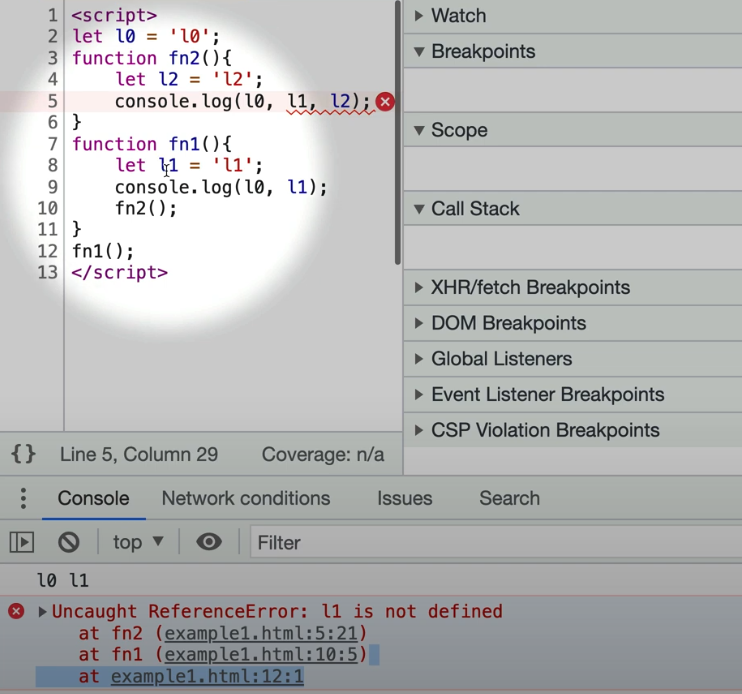Viewport: 742px width, 694px height.
Task: Open the console drawer three-dot menu
Action: [23, 498]
